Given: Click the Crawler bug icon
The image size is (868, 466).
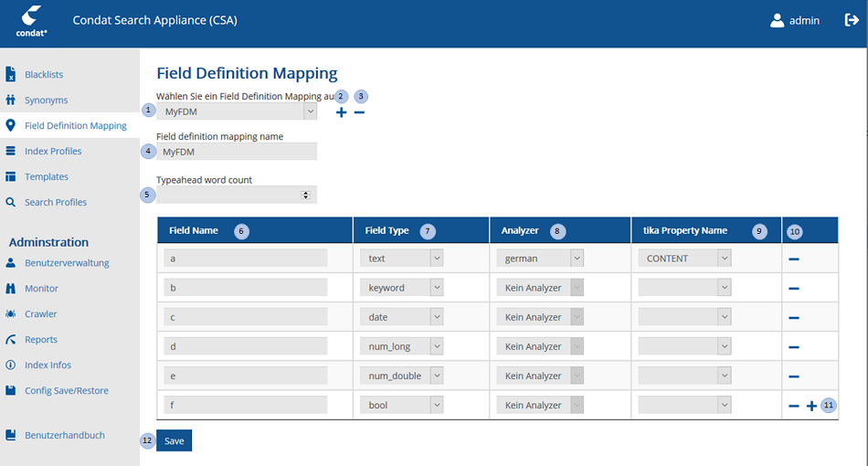Looking at the screenshot, I should [11, 313].
